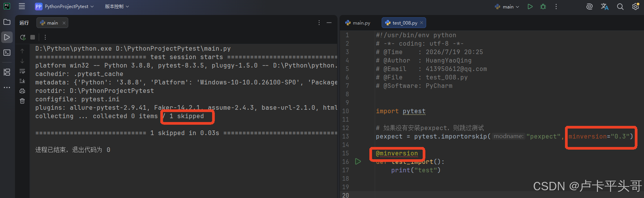644x198 pixels.
Task: Open the main run configuration dropdown
Action: 507,7
